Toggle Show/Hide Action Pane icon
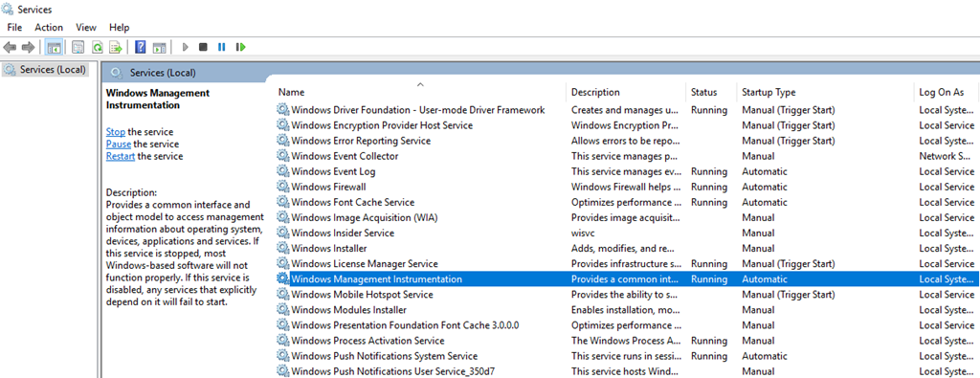Image resolution: width=980 pixels, height=378 pixels. tap(160, 47)
